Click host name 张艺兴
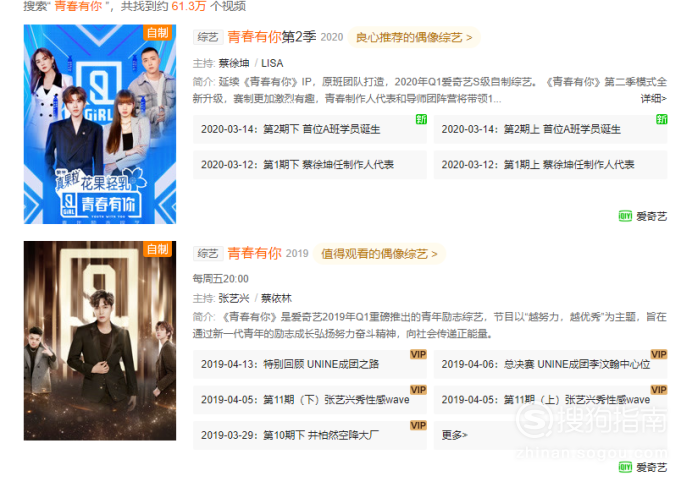Image resolution: width=692 pixels, height=487 pixels. coord(234,298)
